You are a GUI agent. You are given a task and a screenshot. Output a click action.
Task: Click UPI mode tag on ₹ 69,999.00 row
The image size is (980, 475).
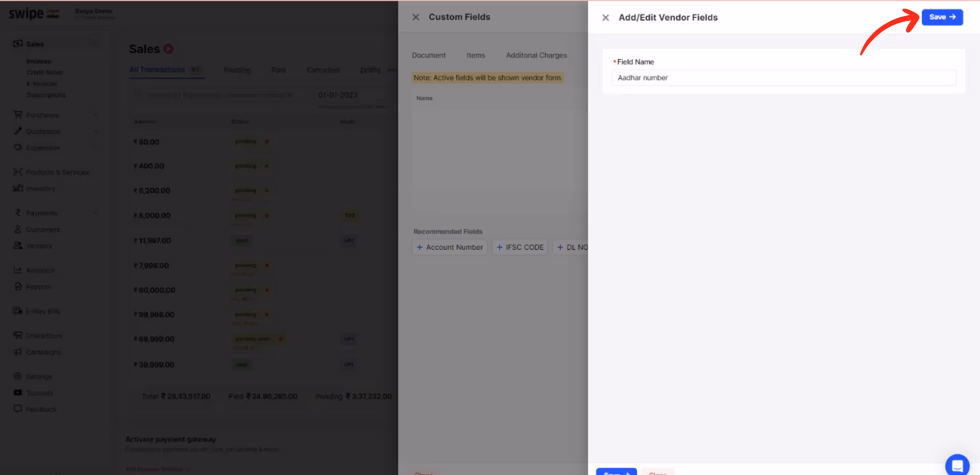click(349, 339)
